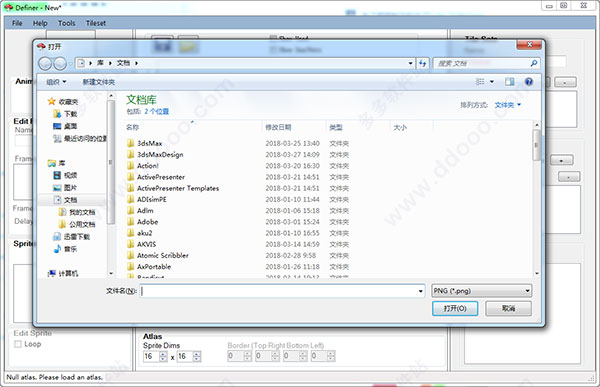Select 公用文档 folder in tree
Image resolution: width=600 pixels, height=387 pixels.
pos(77,224)
